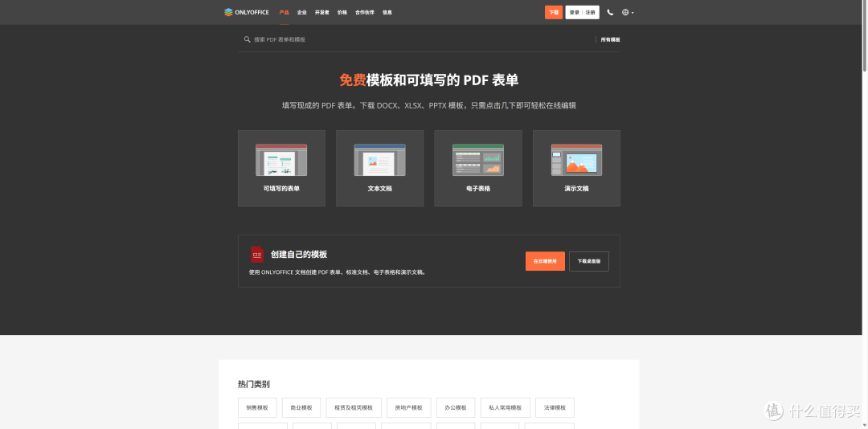
Task: Open the 企业 menu
Action: point(301,12)
